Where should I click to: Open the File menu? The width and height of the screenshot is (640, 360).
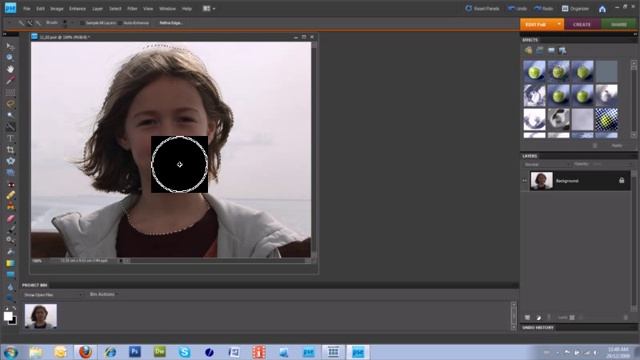point(27,9)
